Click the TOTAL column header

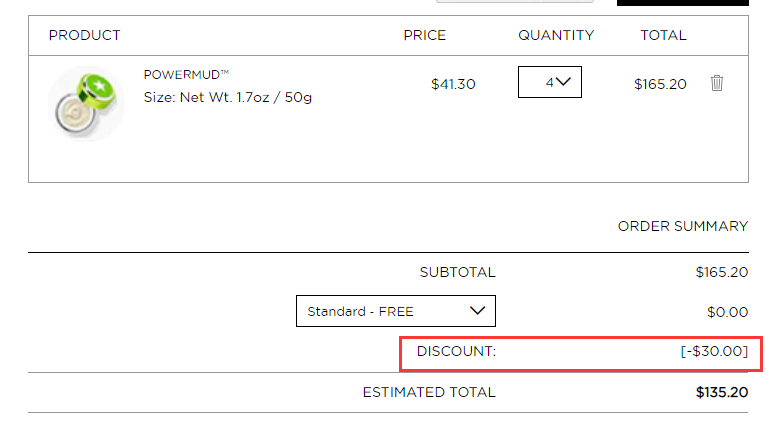[x=663, y=35]
